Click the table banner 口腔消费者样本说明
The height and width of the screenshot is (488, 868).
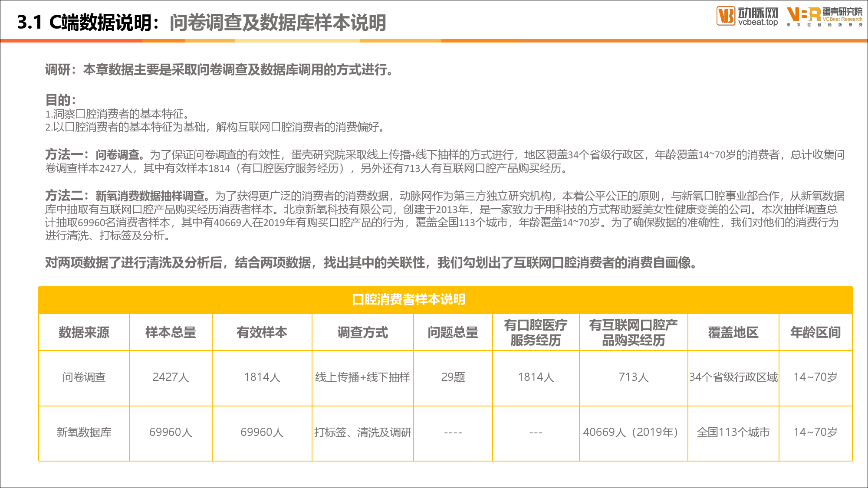click(x=408, y=299)
